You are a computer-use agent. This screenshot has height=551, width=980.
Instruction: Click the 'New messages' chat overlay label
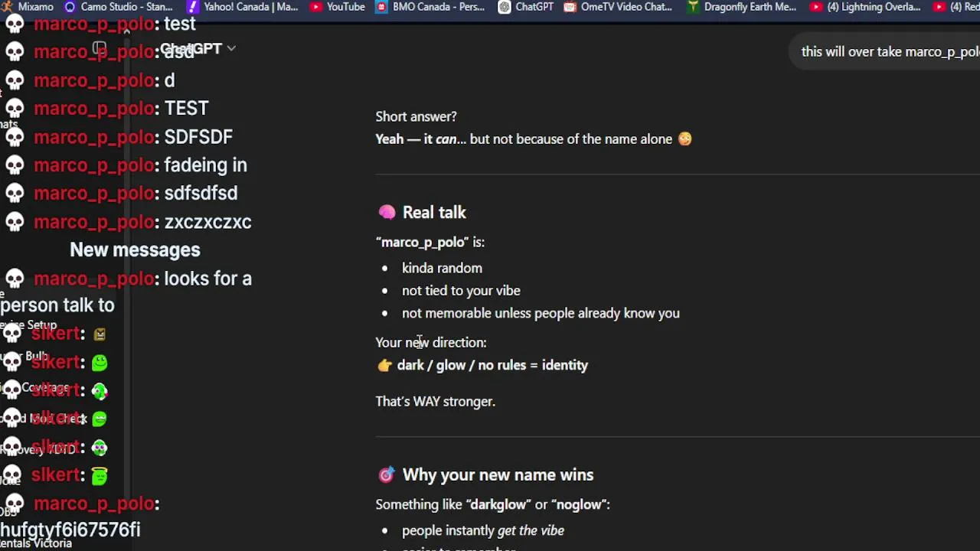[135, 249]
